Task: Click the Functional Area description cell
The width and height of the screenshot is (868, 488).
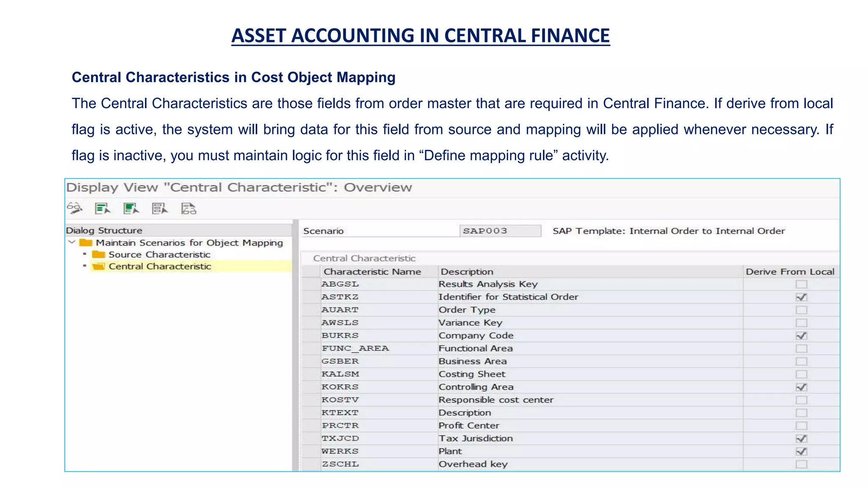Action: tap(590, 348)
